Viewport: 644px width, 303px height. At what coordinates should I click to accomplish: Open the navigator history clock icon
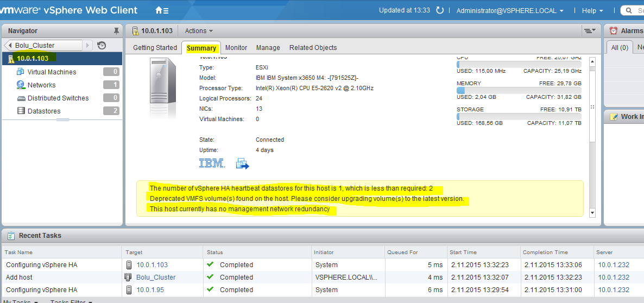coord(102,45)
